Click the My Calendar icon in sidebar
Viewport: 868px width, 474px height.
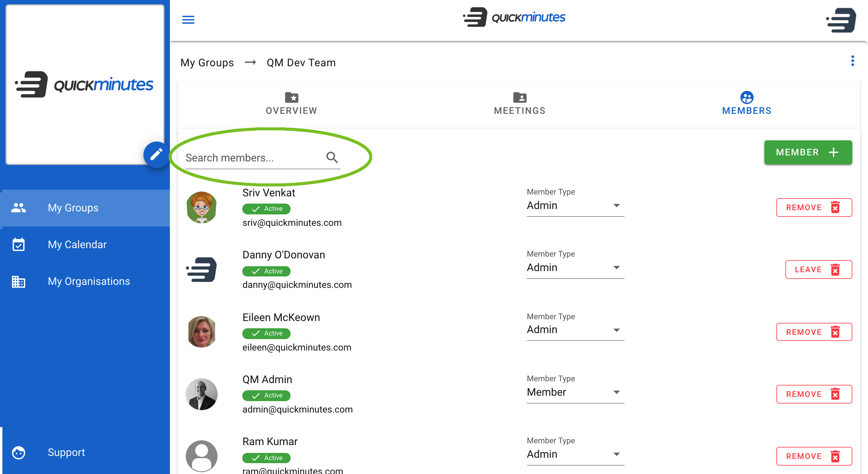point(18,245)
